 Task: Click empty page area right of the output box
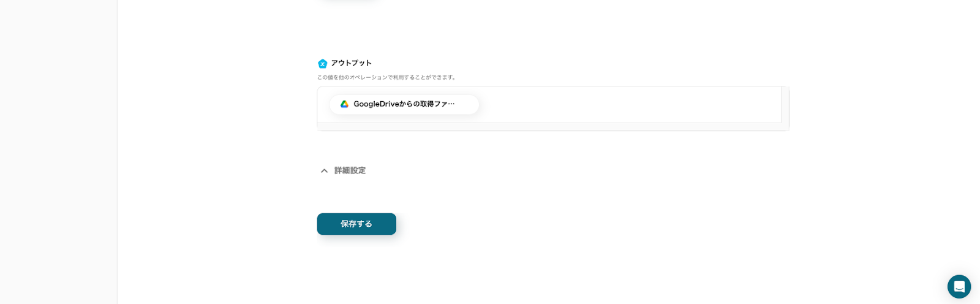(x=882, y=107)
